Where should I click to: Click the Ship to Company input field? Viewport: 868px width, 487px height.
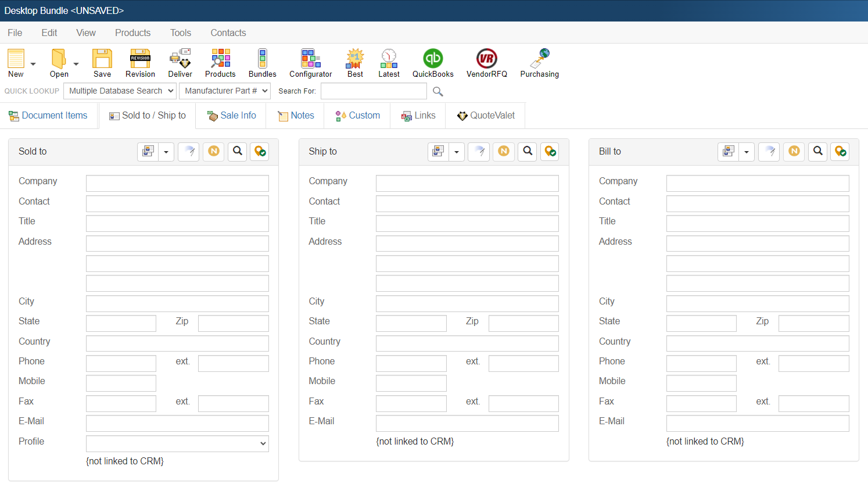pyautogui.click(x=467, y=183)
